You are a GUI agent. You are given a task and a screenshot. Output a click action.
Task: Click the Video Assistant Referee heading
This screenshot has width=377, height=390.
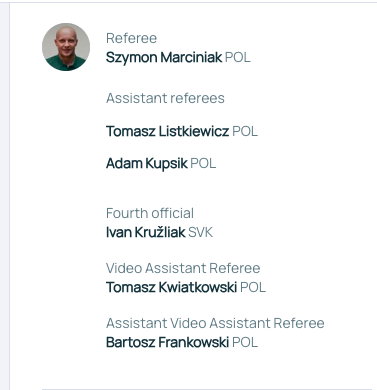(183, 268)
